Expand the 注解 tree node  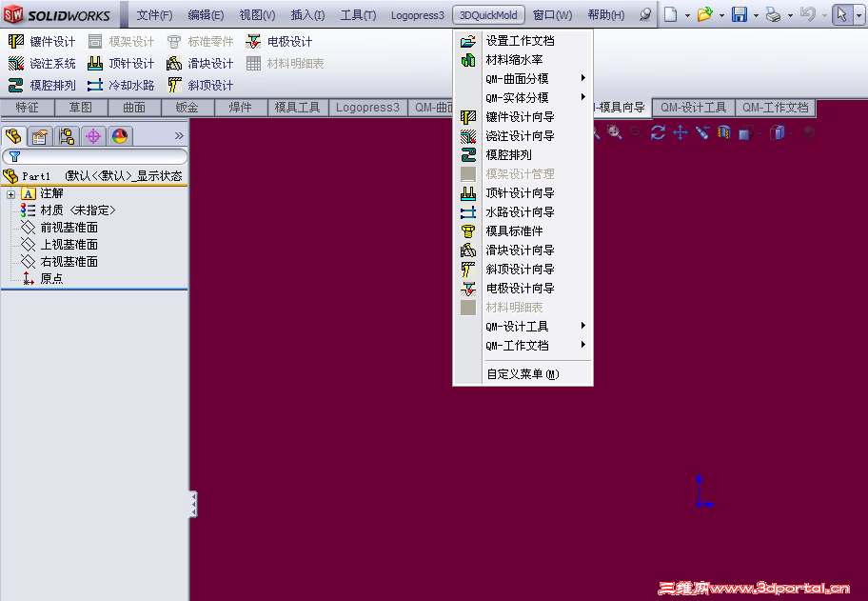(10, 194)
